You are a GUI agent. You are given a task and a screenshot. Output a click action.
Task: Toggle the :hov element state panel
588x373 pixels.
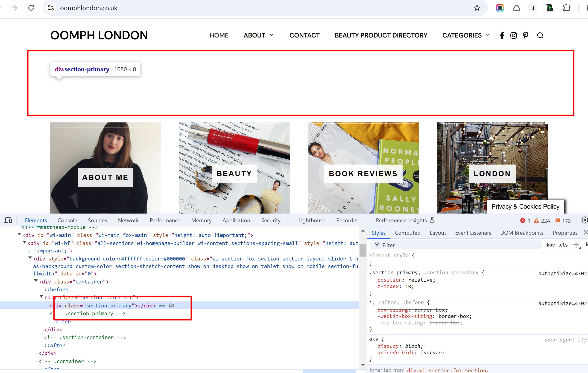[550, 245]
